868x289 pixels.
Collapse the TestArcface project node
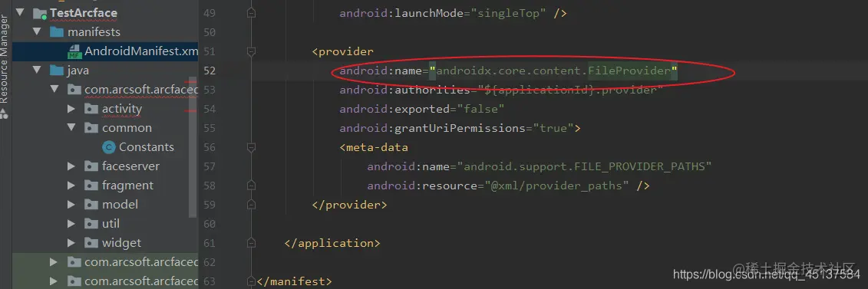point(21,13)
